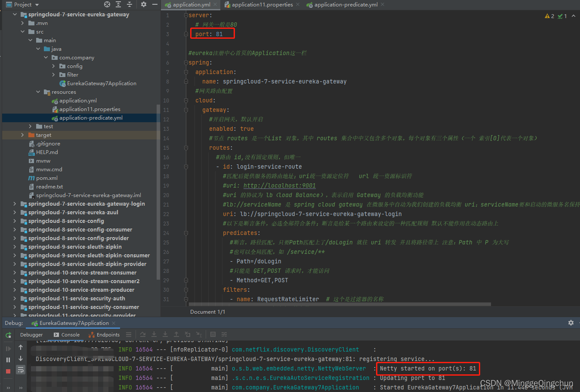Click the Trace Current Stream Chain icon

pos(224,334)
